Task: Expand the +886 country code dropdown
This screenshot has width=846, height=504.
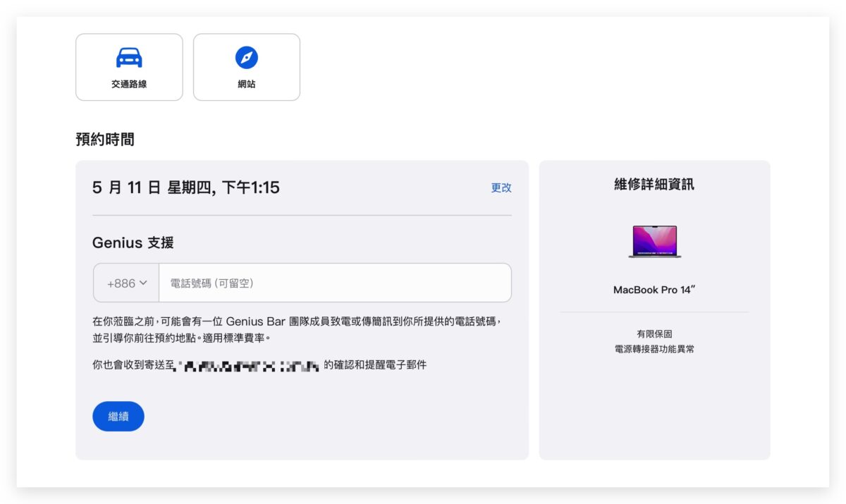Action: [127, 283]
